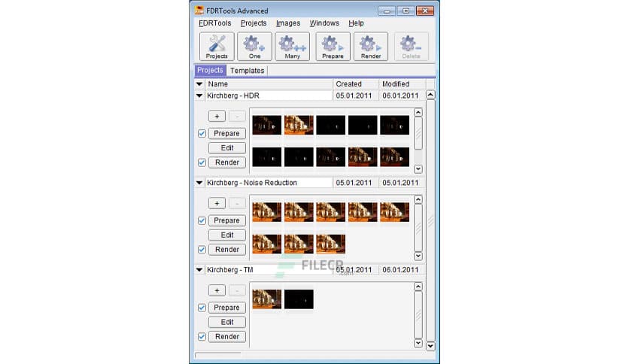Viewport: 629px width, 364px height.
Task: Click Kirchberg - Noise Reduction name field
Action: (269, 183)
